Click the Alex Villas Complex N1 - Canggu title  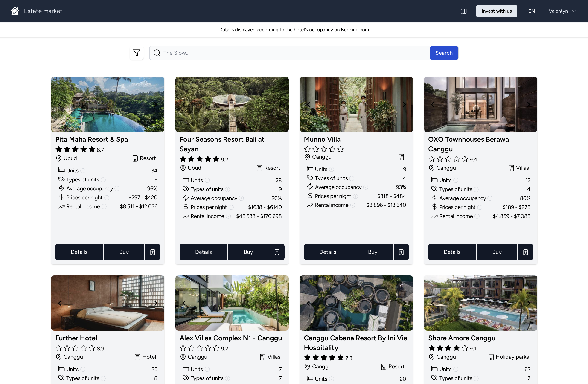(x=231, y=338)
